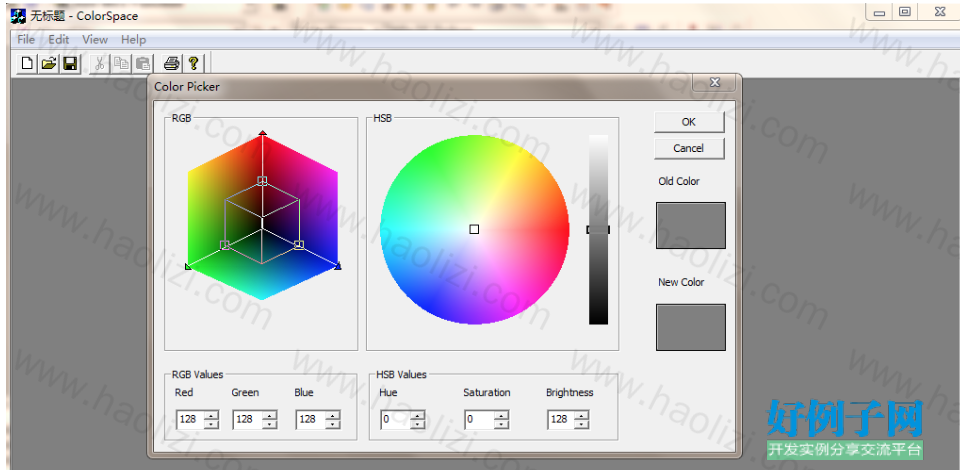This screenshot has width=960, height=470.
Task: Click the Red value input field
Action: click(190, 419)
